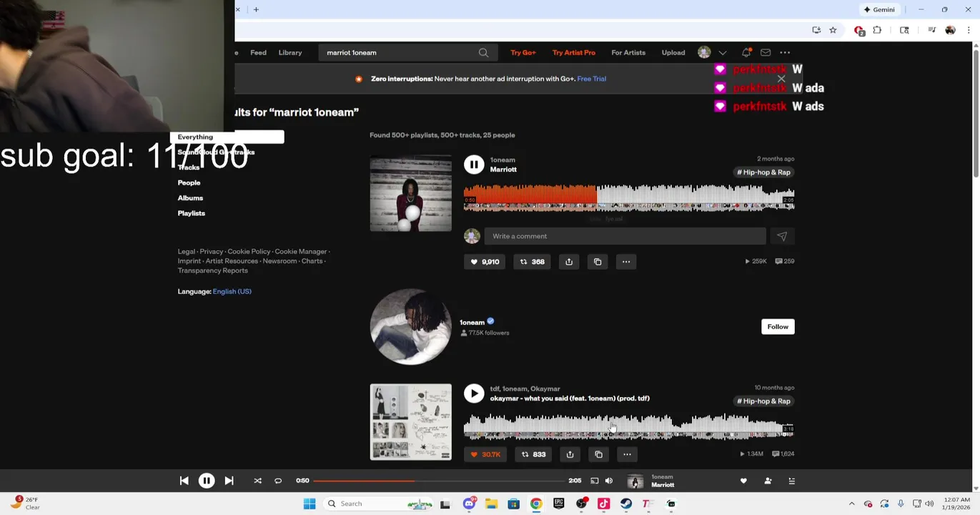Open the messages envelope icon
This screenshot has height=515, width=980.
tap(766, 52)
